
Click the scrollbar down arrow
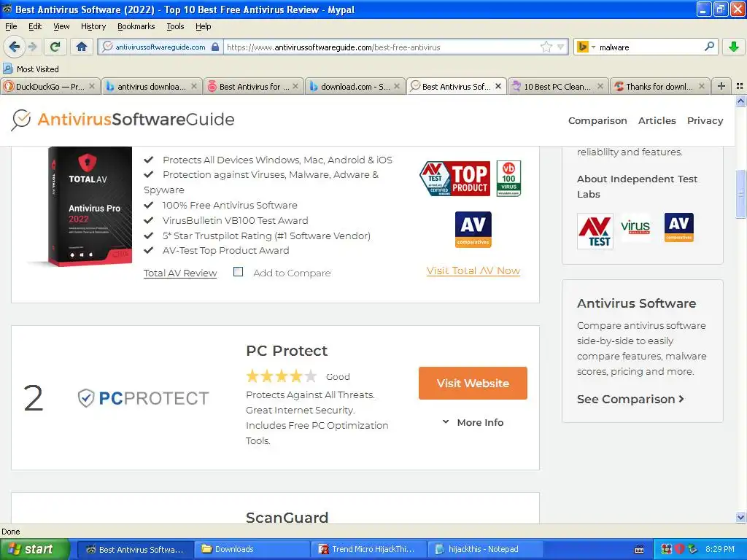[x=740, y=518]
